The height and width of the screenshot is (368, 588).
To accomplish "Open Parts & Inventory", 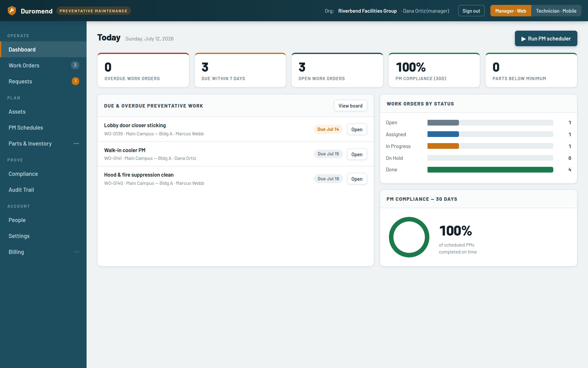I will pyautogui.click(x=43, y=144).
